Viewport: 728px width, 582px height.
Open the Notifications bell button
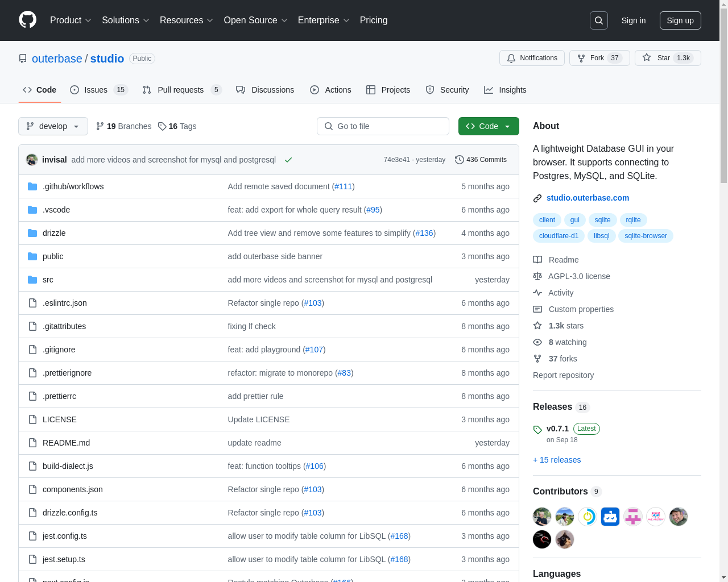532,58
